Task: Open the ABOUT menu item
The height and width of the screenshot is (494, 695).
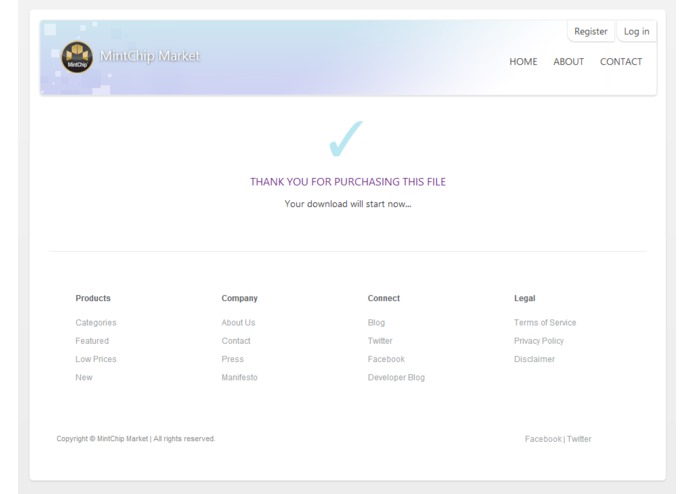Action: [x=568, y=62]
